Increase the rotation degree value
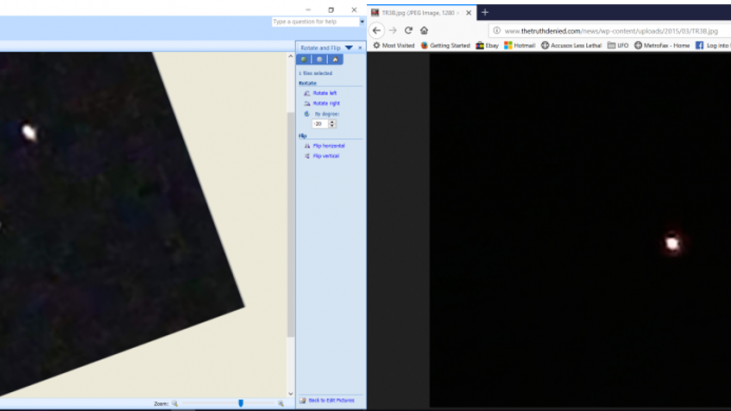 [x=332, y=122]
